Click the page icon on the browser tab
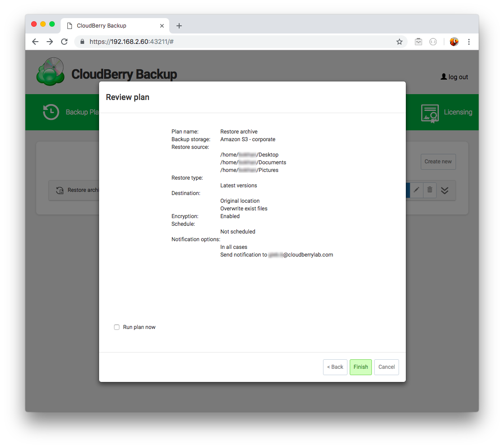The height and width of the screenshot is (448, 504). tap(69, 26)
